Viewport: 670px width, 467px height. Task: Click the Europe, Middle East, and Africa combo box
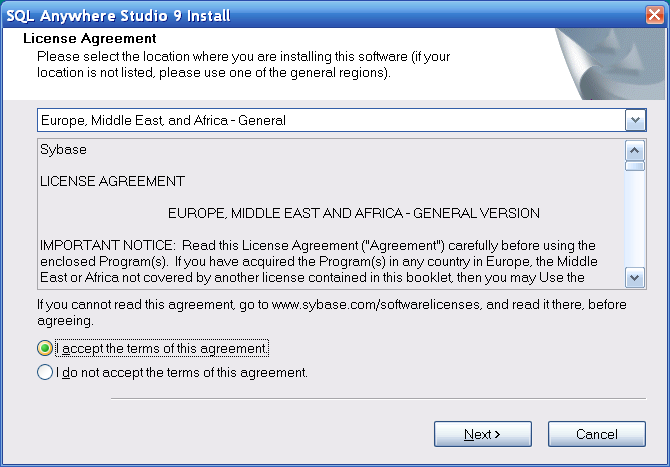(330, 120)
